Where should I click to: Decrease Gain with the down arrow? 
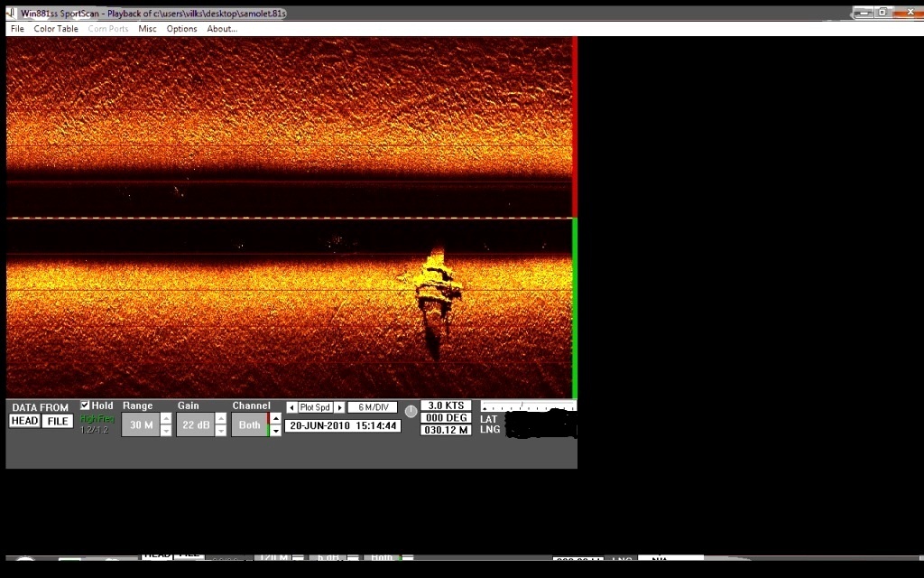click(221, 431)
